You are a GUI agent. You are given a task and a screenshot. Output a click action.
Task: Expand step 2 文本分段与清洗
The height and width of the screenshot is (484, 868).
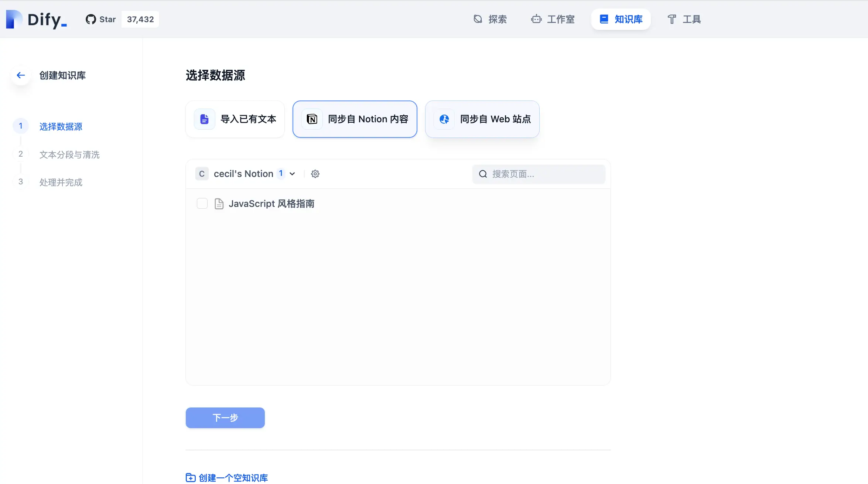69,154
